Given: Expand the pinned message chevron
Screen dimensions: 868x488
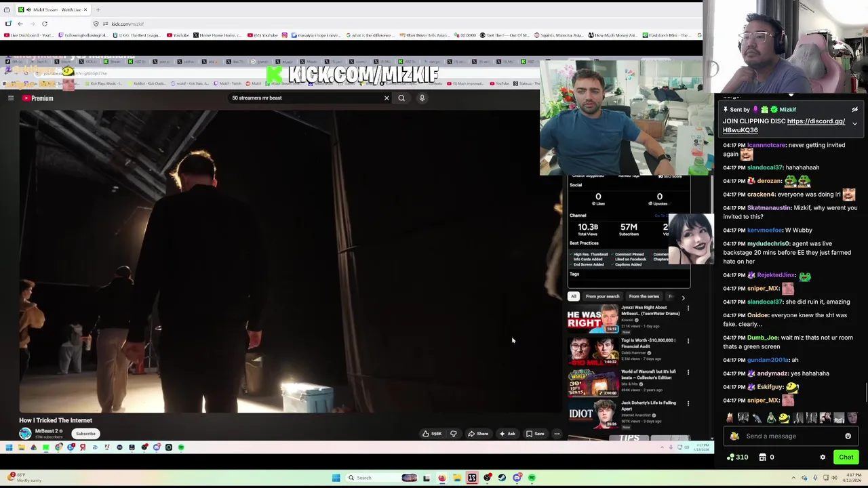Looking at the screenshot, I should (854, 123).
